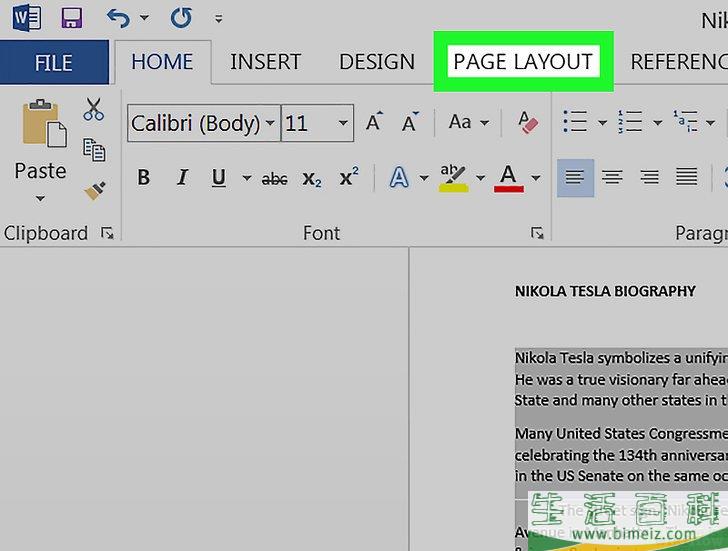Open the INSERT ribbon tab
Screen dimensions: 728x551
266,62
